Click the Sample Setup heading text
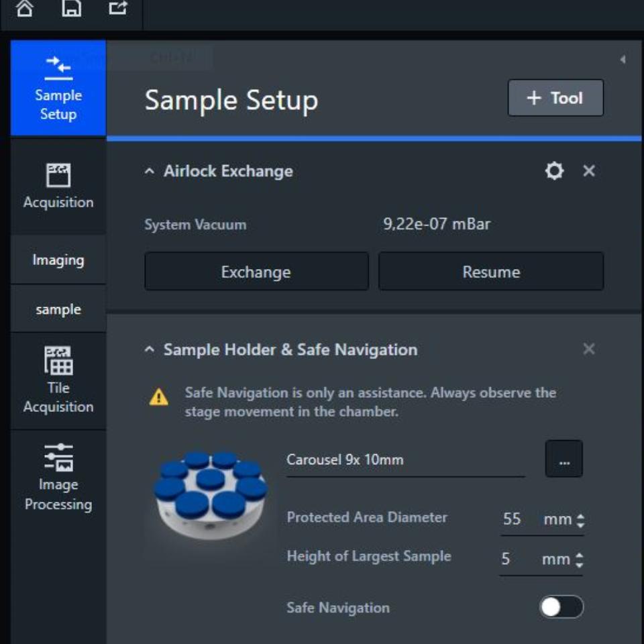Image resolution: width=644 pixels, height=644 pixels. point(231,101)
